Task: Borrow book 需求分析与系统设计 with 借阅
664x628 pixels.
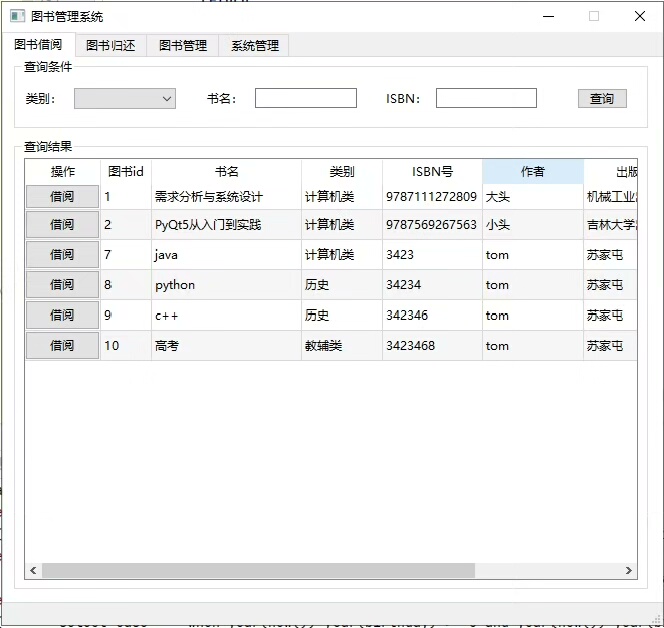Action: (x=62, y=197)
